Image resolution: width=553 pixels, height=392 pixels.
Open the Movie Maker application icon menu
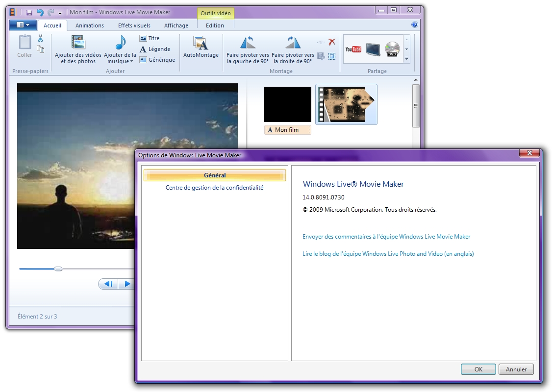pyautogui.click(x=13, y=12)
